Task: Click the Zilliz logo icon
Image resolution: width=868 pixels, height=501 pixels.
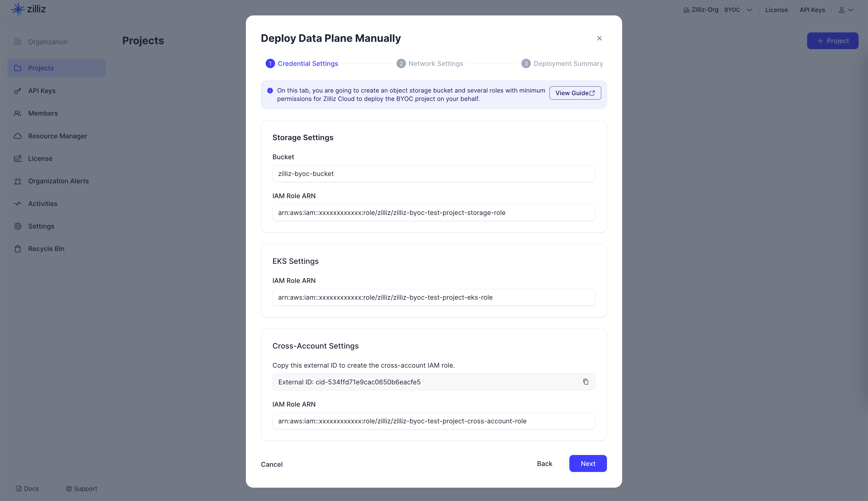Action: (x=18, y=9)
